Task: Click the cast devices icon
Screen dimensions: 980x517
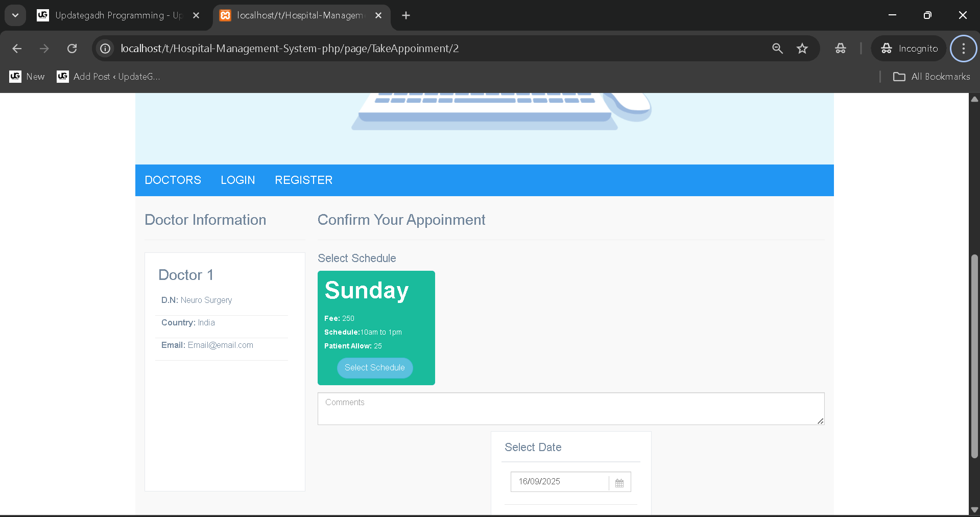Action: click(x=840, y=49)
